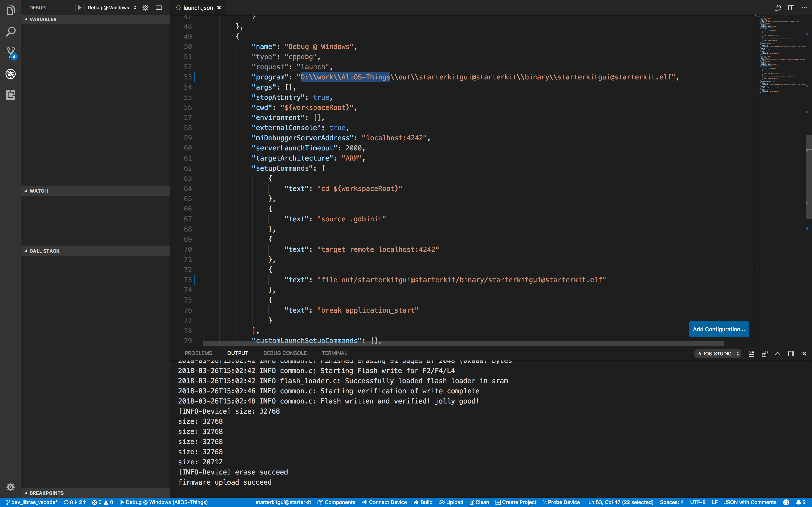The height and width of the screenshot is (507, 812).
Task: Click the Add Configuration... button
Action: click(x=719, y=329)
